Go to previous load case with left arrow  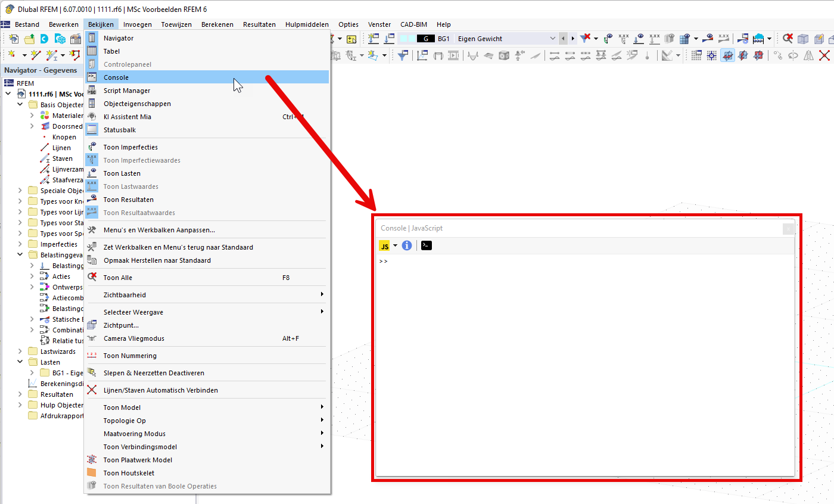563,39
